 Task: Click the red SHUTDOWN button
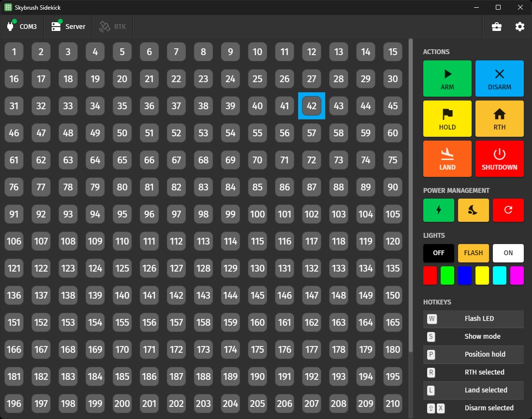pyautogui.click(x=499, y=159)
